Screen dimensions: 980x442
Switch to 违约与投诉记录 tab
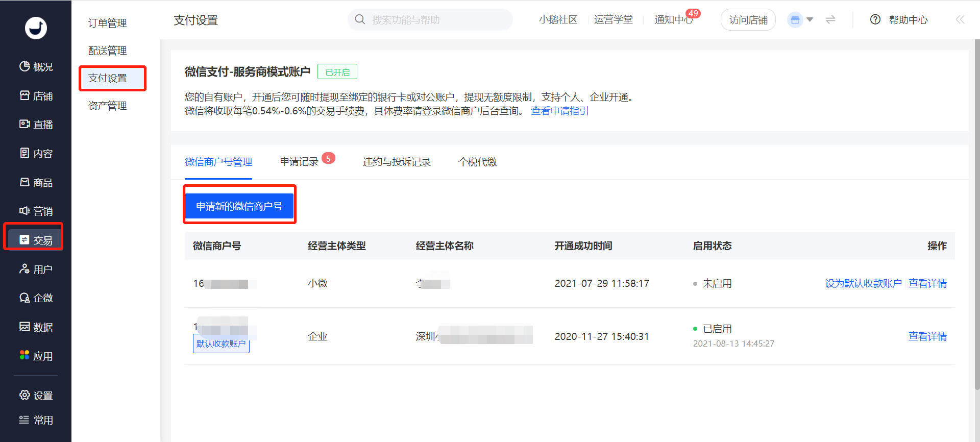pyautogui.click(x=397, y=162)
